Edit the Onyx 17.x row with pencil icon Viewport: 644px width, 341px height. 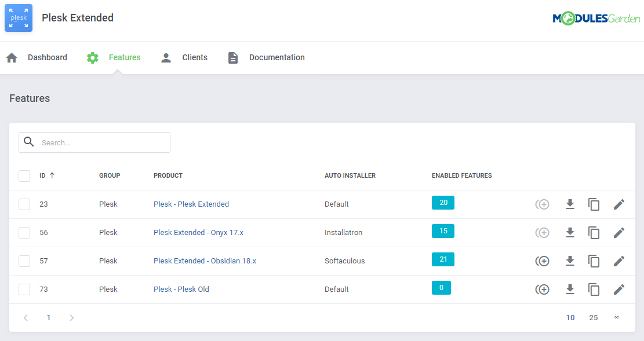(619, 233)
